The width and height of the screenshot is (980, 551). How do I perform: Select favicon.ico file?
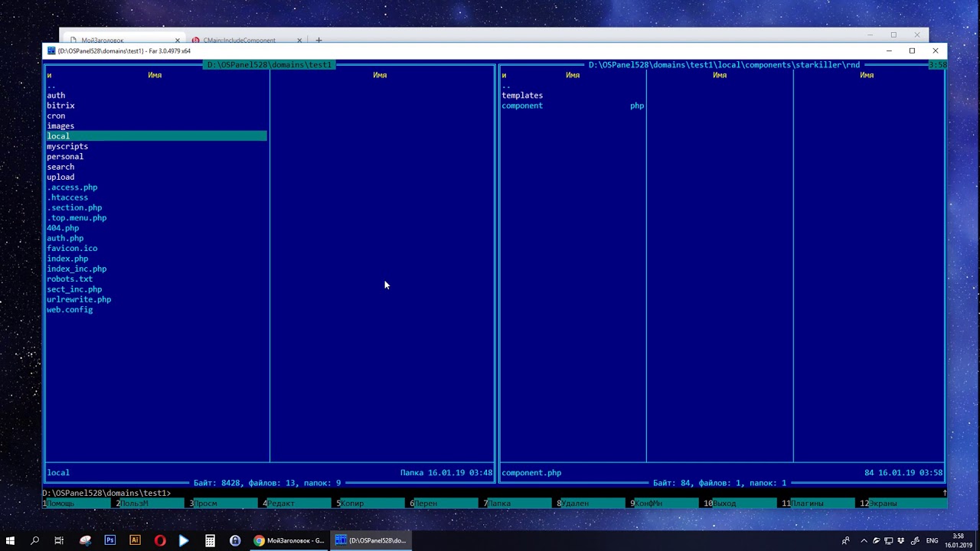pyautogui.click(x=72, y=249)
